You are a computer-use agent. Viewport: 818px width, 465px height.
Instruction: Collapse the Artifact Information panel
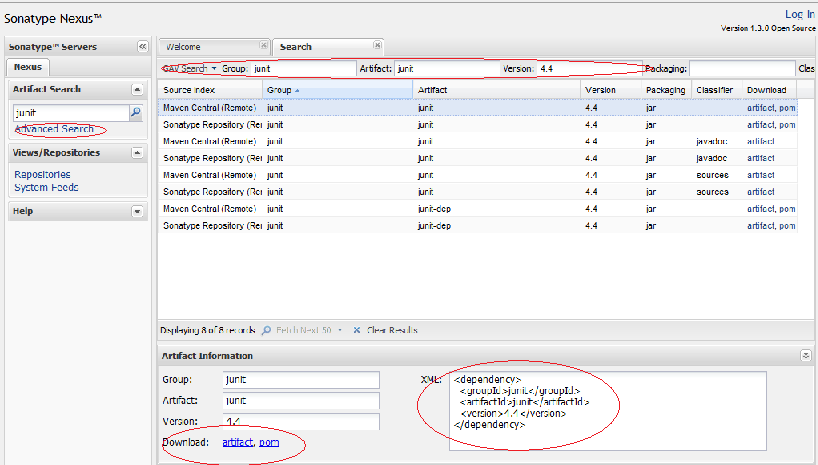coord(806,356)
